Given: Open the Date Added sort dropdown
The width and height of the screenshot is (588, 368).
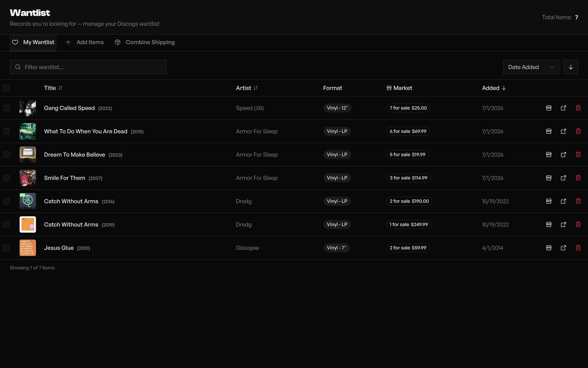Looking at the screenshot, I should coord(531,67).
